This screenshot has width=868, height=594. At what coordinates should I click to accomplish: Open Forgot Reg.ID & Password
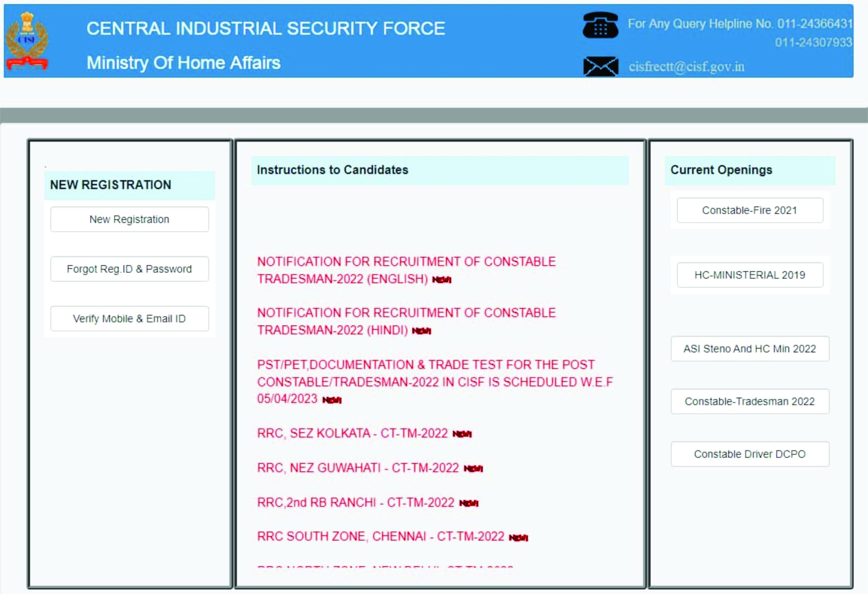130,269
